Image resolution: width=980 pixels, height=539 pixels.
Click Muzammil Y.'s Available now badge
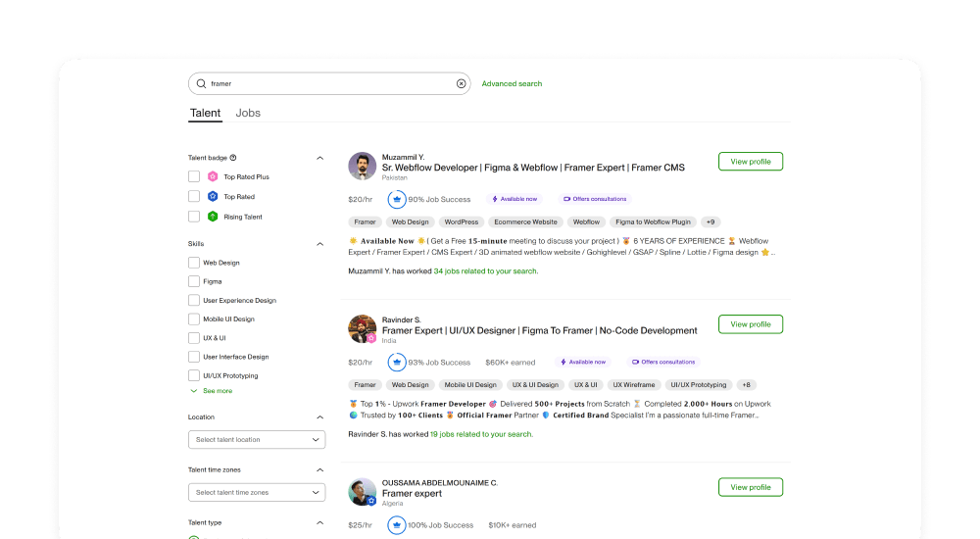coord(514,199)
